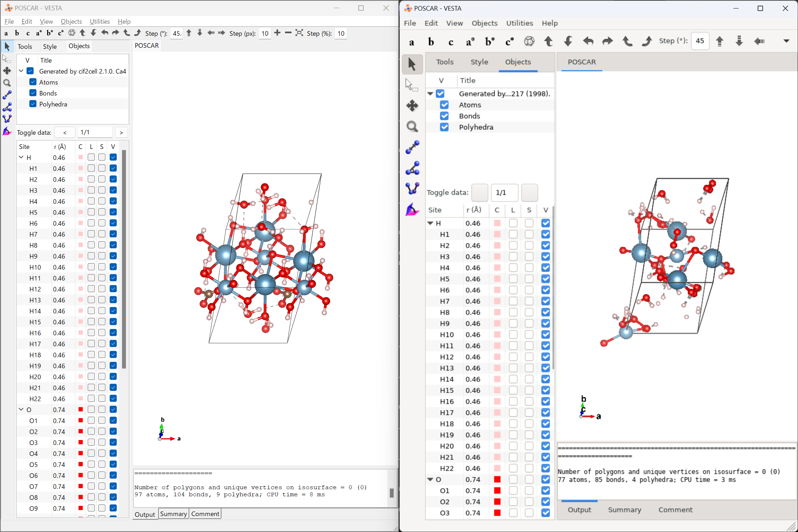This screenshot has height=532, width=798.
Task: Click the Step (px) input field in left toolbar
Action: click(265, 33)
